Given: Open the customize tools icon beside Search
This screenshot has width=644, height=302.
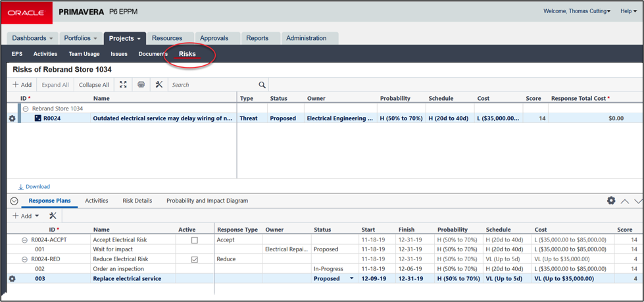Looking at the screenshot, I should tap(159, 85).
